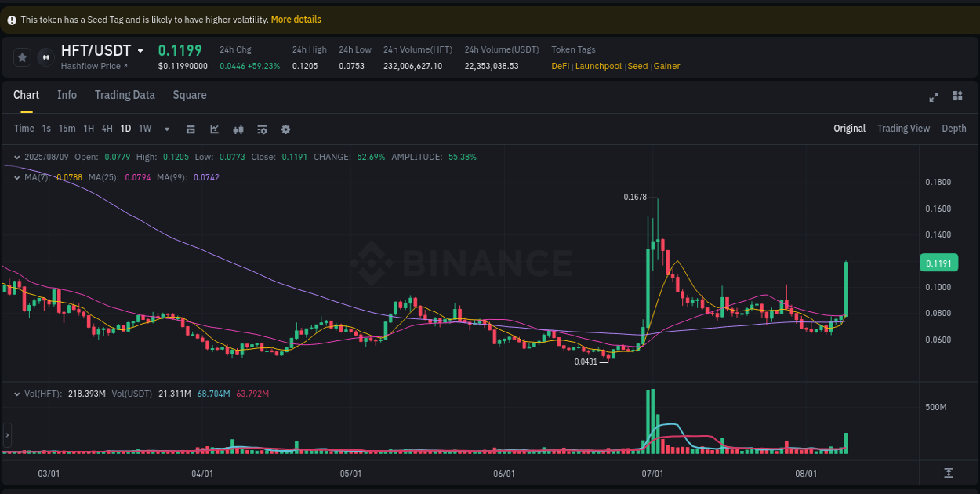Open the HFT/USDT pair selector dropdown

point(140,49)
